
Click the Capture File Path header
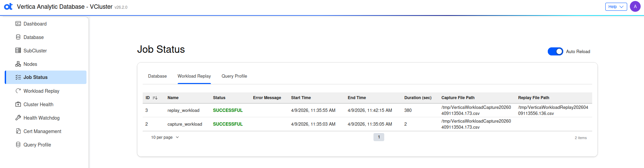[x=458, y=98]
